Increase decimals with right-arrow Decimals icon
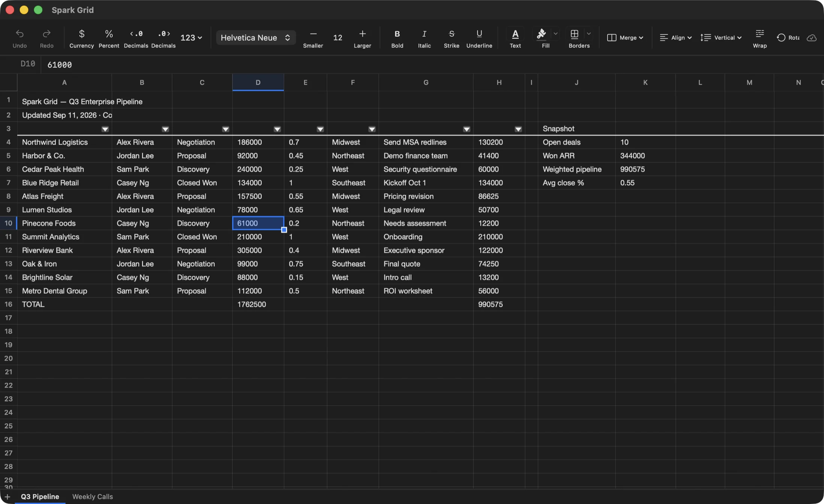This screenshot has height=504, width=824. [x=163, y=34]
